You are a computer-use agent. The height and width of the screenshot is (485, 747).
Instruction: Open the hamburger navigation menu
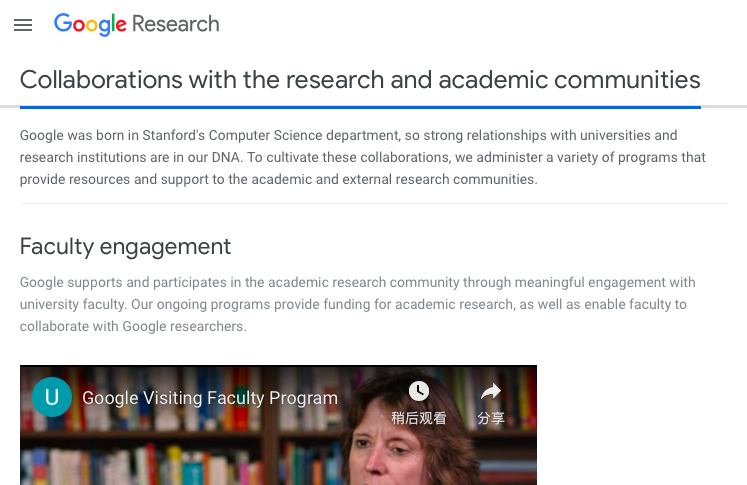tap(23, 25)
